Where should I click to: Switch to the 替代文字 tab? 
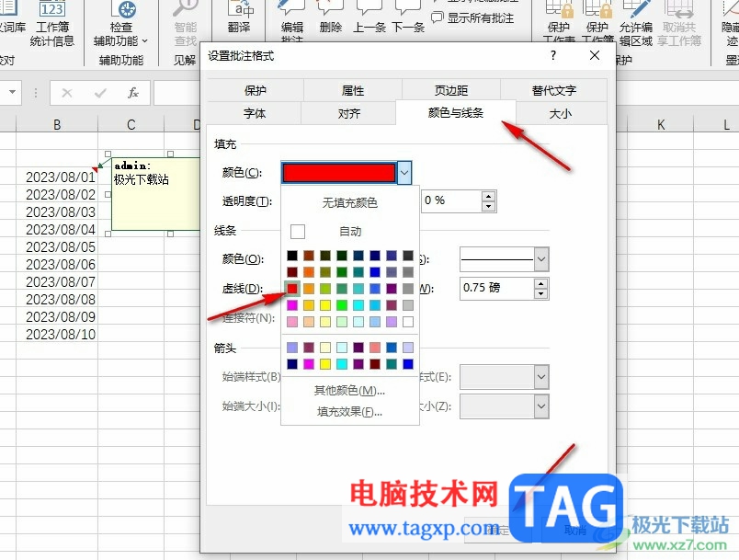[x=553, y=90]
